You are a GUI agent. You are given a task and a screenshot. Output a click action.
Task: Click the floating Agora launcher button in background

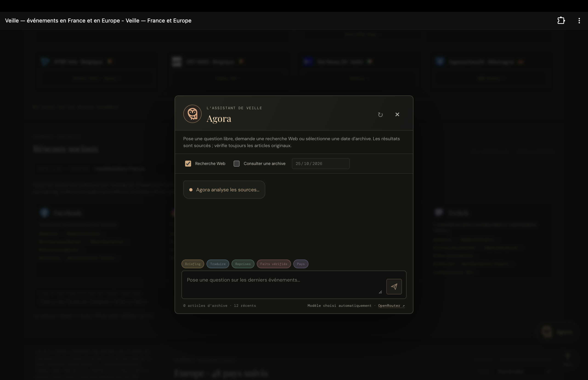point(557,332)
